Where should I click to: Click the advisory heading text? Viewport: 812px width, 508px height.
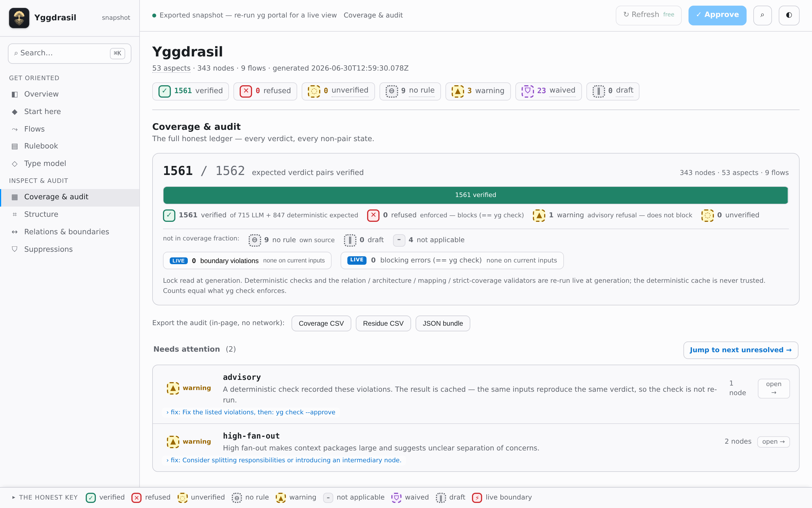click(242, 377)
